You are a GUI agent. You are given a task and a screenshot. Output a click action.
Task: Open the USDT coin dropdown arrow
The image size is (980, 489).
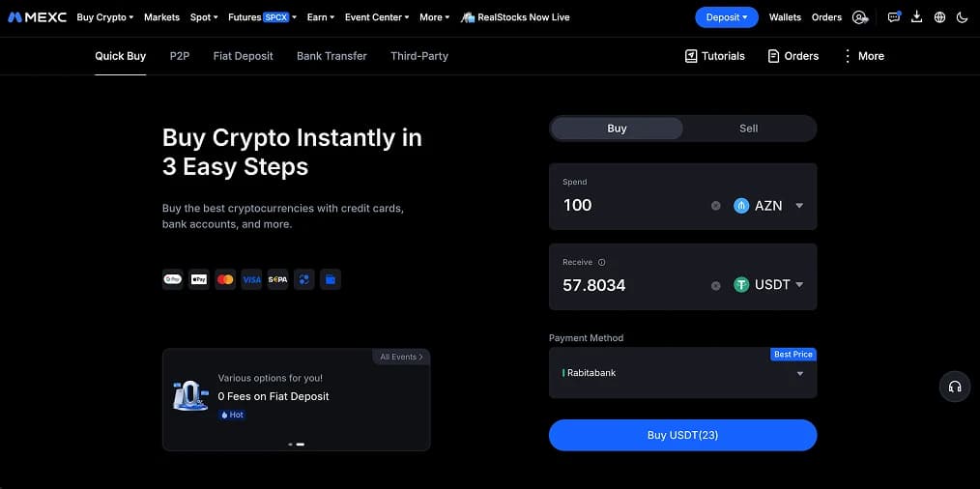click(798, 285)
